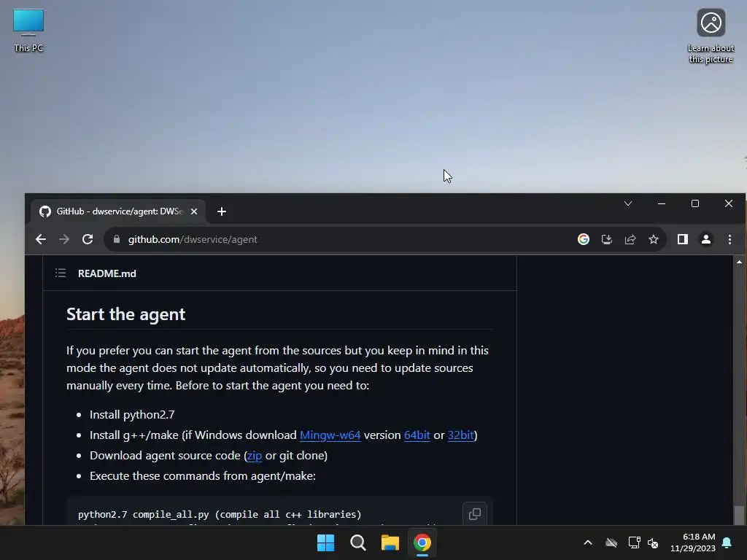747x560 pixels.
Task: Open the 64bit download link
Action: 417,435
